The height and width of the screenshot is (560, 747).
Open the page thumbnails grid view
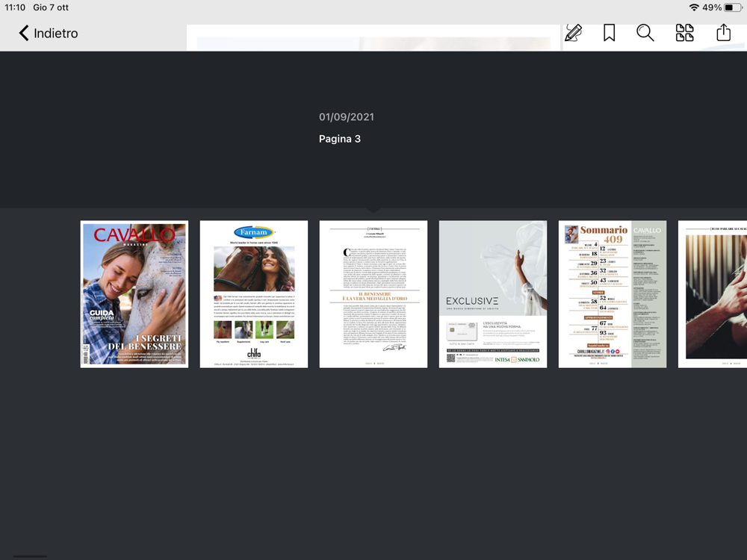tap(684, 33)
